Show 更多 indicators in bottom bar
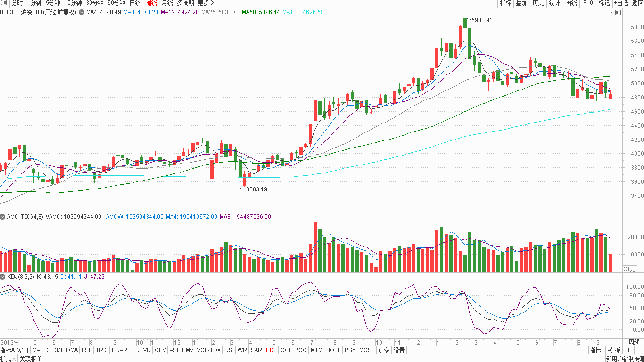This screenshot has width=644, height=362. 384,350
